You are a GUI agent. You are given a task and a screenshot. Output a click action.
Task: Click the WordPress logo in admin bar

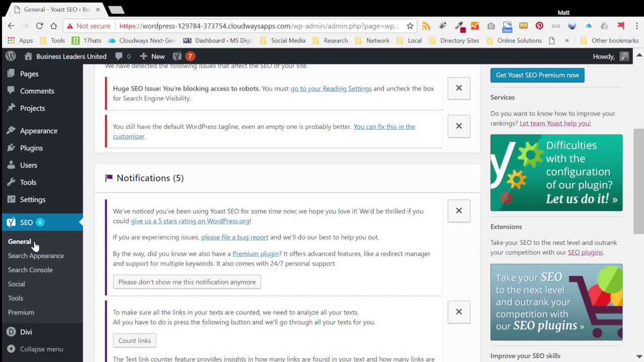point(11,56)
